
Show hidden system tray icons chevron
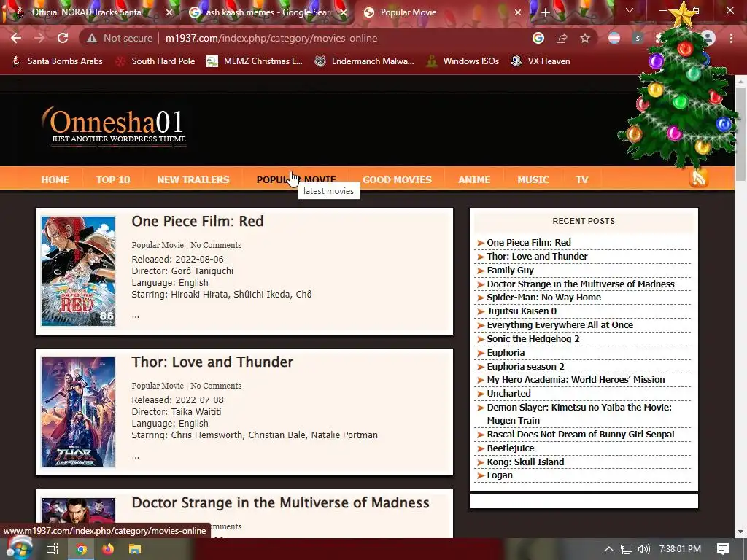[608, 549]
